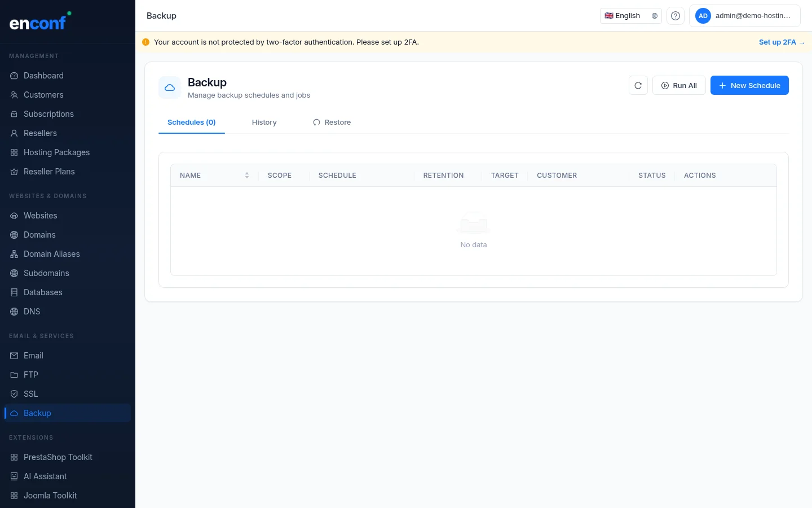
Task: Open Hosting Packages in the sidebar
Action: (x=56, y=152)
